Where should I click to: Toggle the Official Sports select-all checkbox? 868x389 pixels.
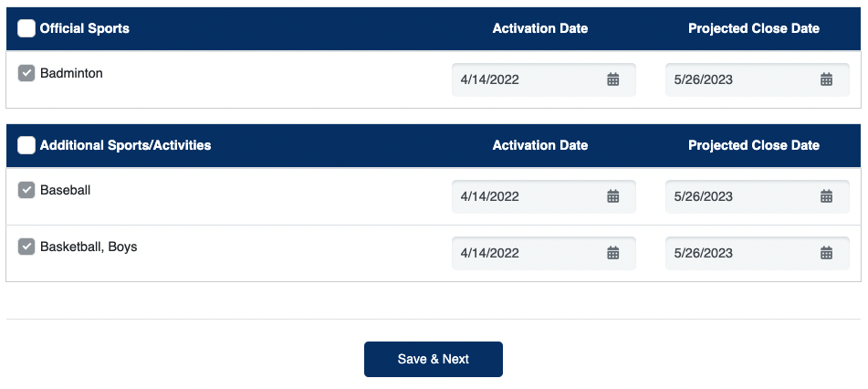[x=26, y=28]
